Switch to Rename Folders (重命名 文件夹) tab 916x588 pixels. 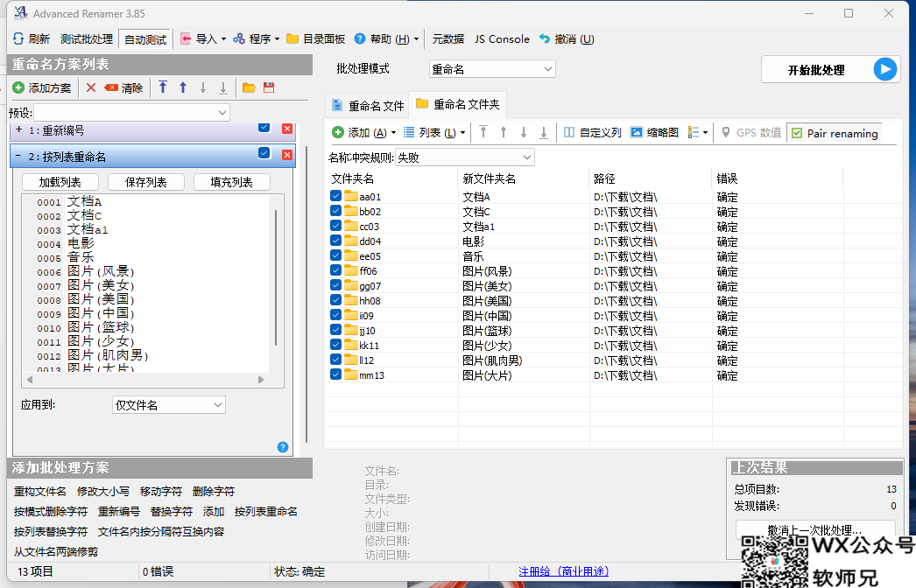click(x=458, y=104)
